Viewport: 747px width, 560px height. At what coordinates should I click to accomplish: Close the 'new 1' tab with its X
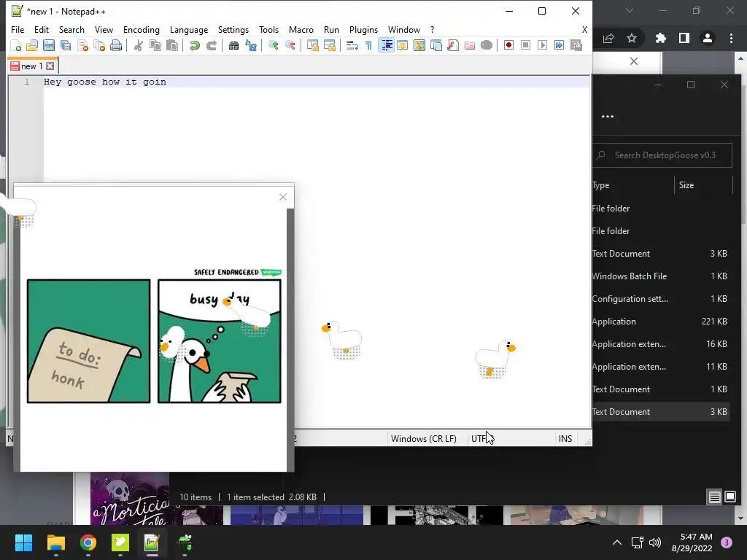coord(50,66)
